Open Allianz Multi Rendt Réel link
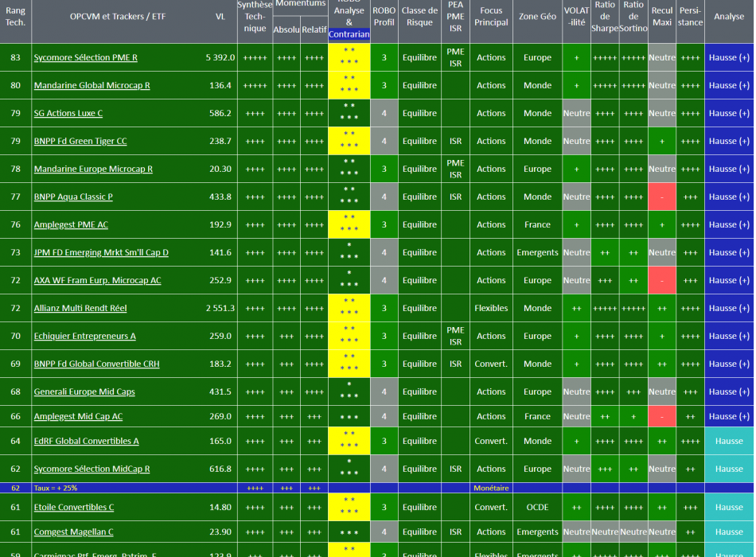Screen dimensions: 756x557 pos(80,308)
